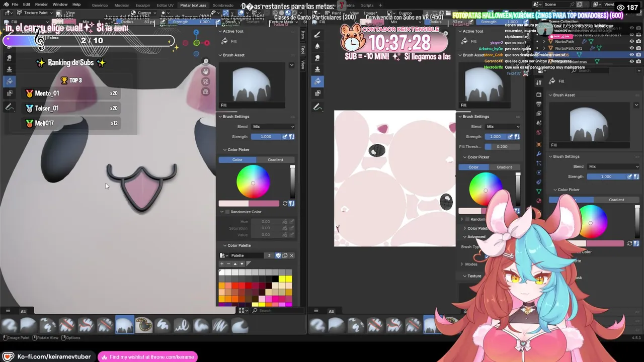Image resolution: width=644 pixels, height=362 pixels.
Task: Enable the Randomize Color checkbox
Action: pos(227,212)
